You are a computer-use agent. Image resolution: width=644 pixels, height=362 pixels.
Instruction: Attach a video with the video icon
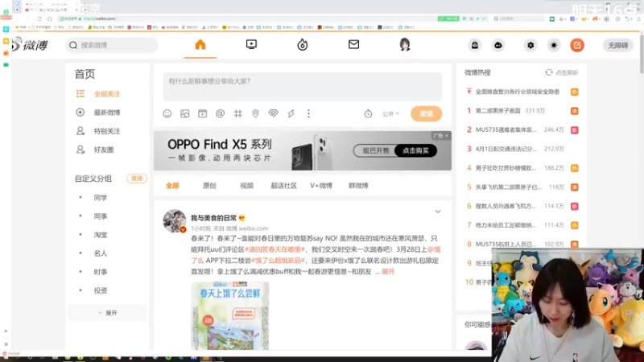[x=203, y=113]
